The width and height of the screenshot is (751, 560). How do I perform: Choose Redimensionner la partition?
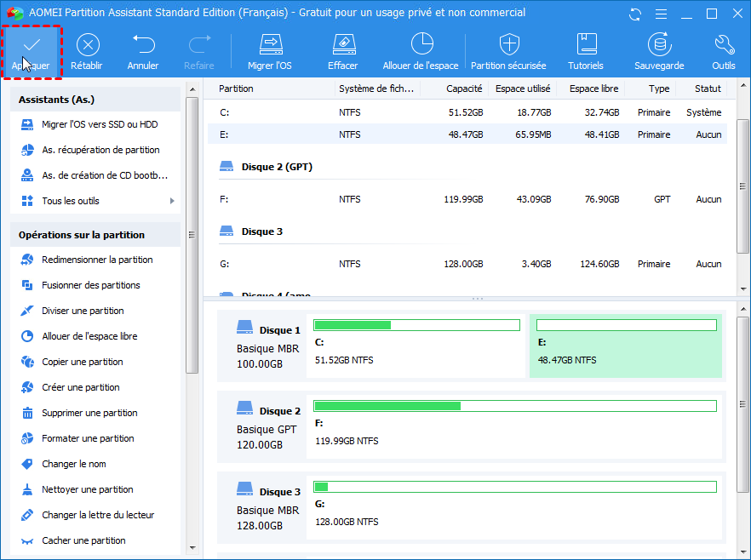tap(97, 260)
